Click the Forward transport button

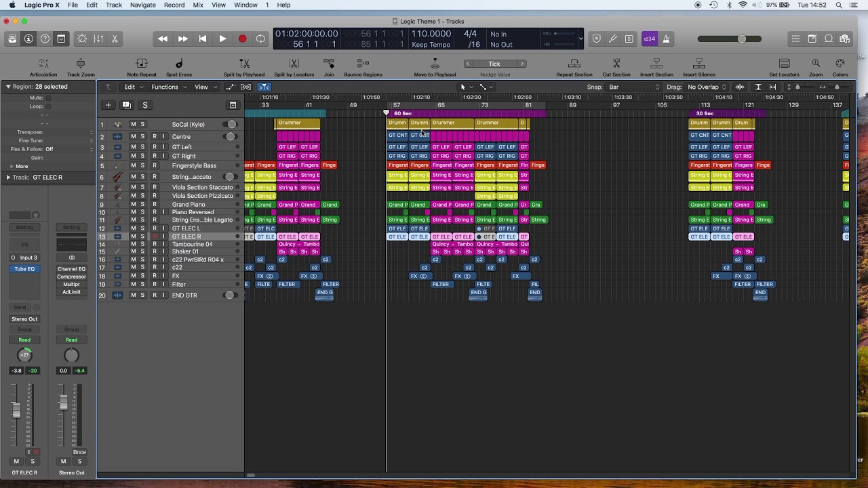tap(182, 39)
